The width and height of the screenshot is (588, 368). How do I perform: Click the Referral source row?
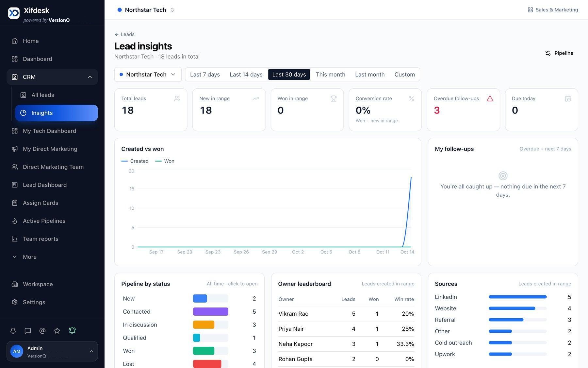tap(503, 320)
